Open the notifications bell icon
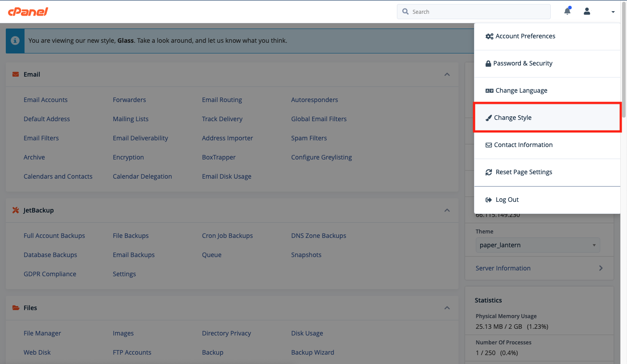The image size is (627, 364). pyautogui.click(x=567, y=11)
